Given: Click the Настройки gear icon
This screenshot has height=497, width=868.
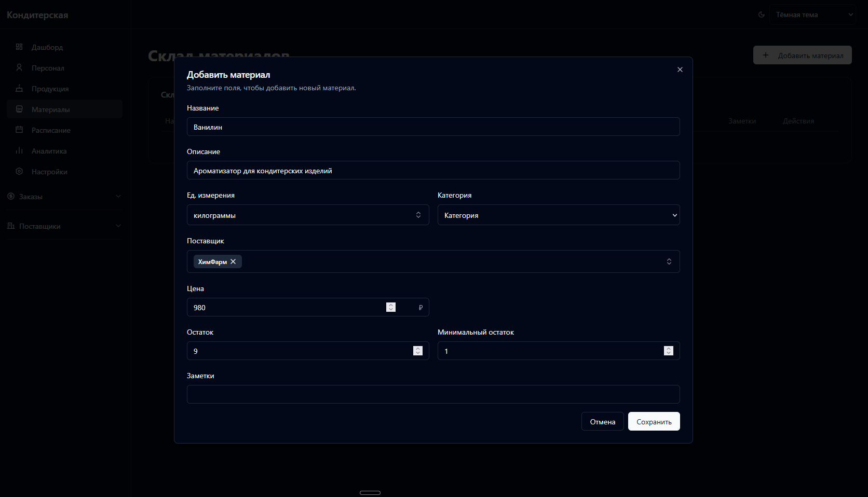Looking at the screenshot, I should 19,171.
